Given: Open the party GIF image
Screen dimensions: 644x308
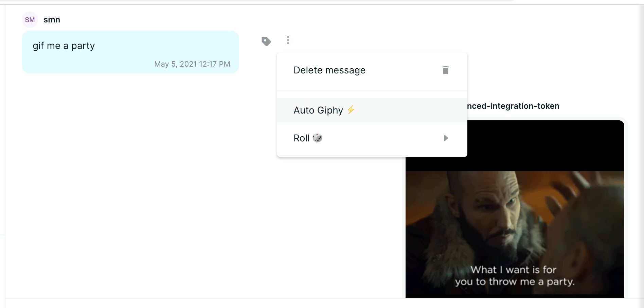Looking at the screenshot, I should point(515,209).
